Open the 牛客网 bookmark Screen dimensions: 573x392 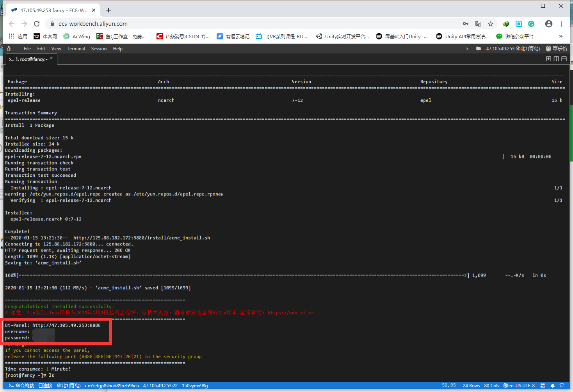tap(45, 36)
